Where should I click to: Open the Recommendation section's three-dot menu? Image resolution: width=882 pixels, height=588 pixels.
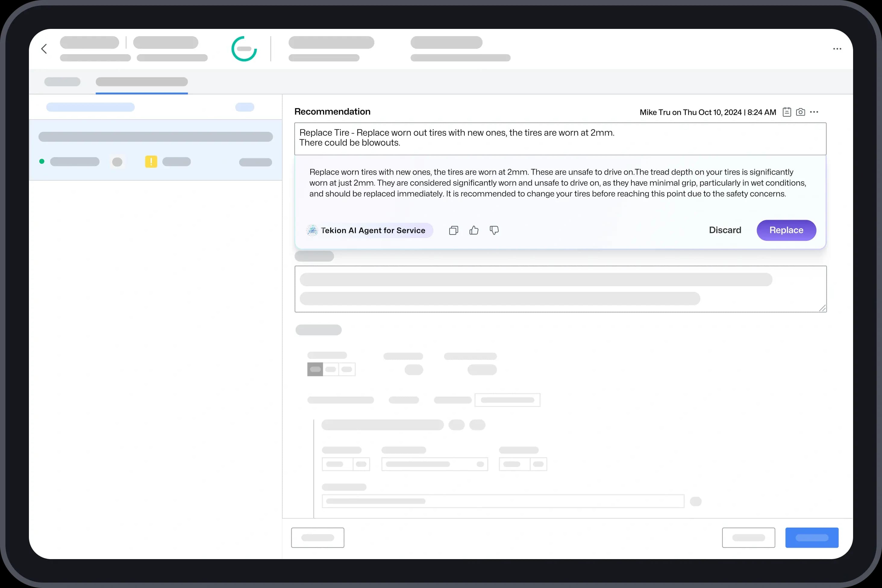814,112
